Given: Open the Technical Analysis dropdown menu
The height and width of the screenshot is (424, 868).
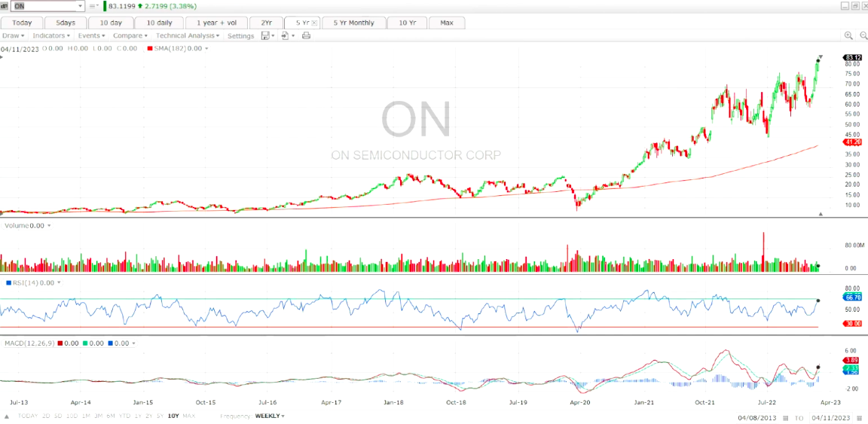Looking at the screenshot, I should tap(187, 35).
